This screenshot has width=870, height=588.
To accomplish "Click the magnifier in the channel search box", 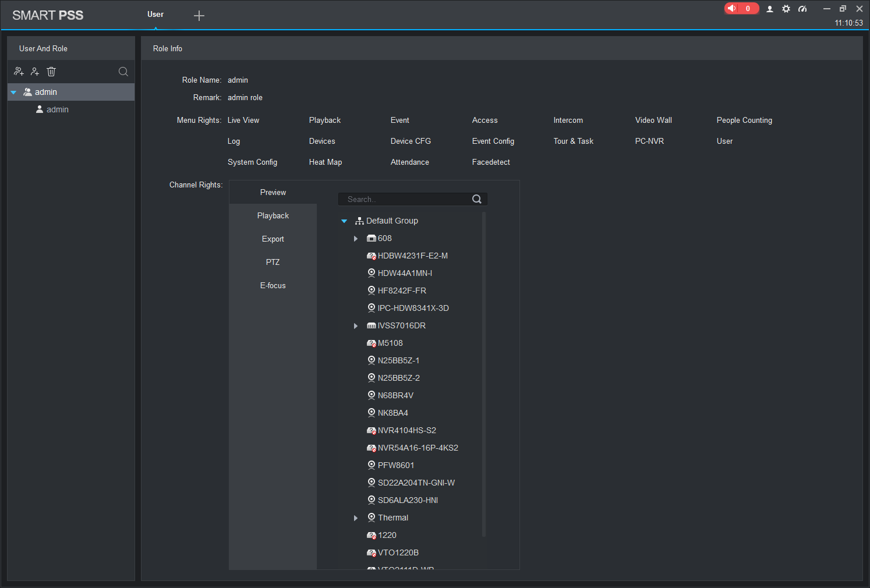I will pyautogui.click(x=477, y=199).
